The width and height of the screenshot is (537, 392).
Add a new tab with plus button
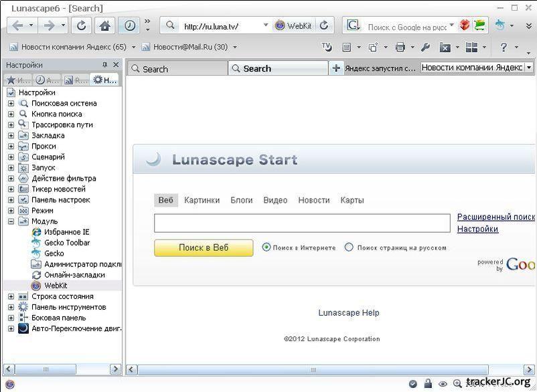[336, 68]
